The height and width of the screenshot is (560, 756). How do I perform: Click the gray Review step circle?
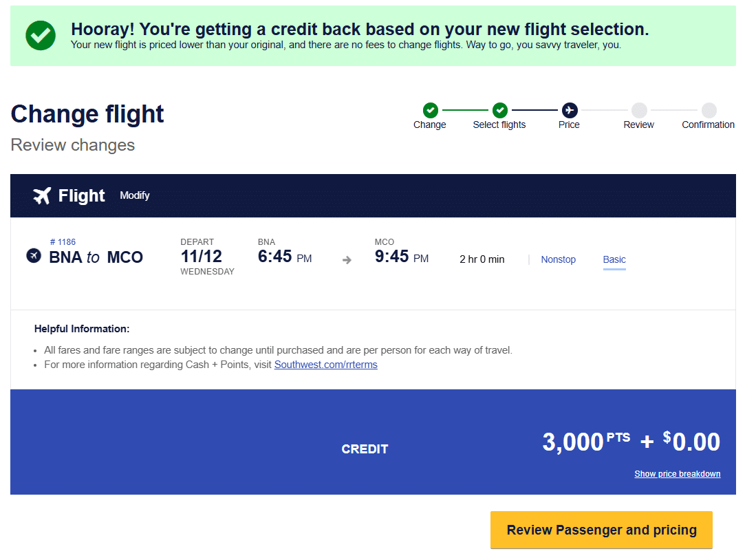[639, 110]
